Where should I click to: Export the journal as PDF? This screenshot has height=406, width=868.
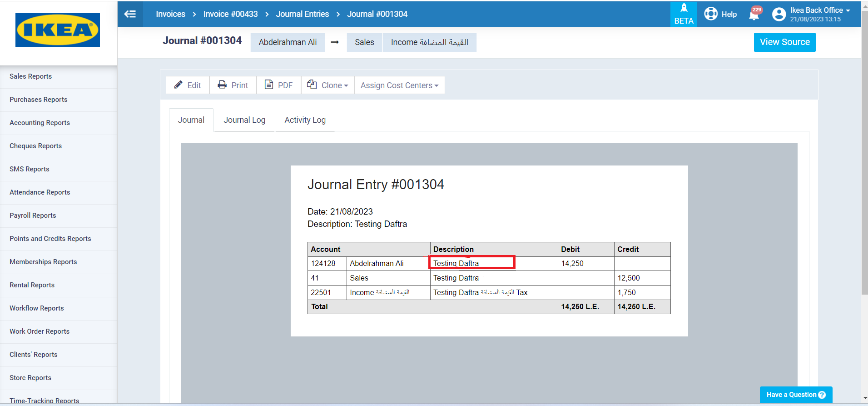[x=279, y=85]
